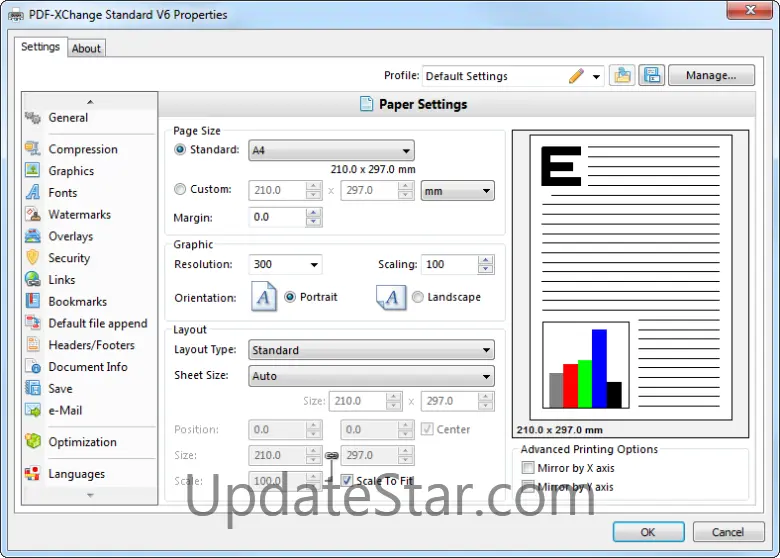Click the printer icon in title bar
The width and height of the screenshot is (780, 558).
(x=16, y=15)
